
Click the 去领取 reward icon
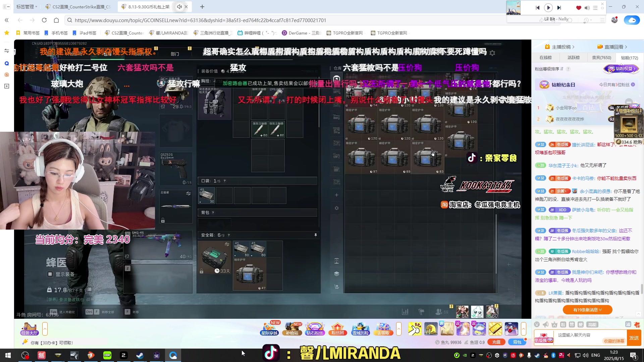click(x=383, y=329)
